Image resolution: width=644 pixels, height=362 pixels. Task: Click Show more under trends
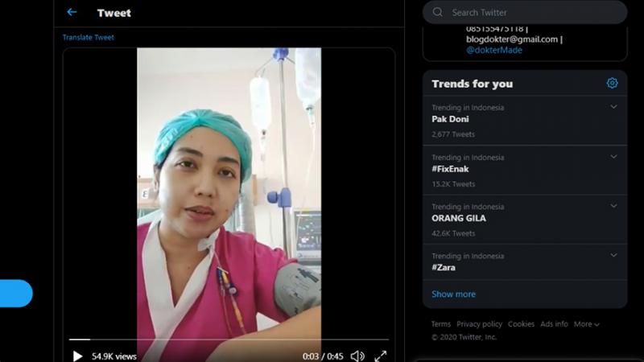pos(453,294)
